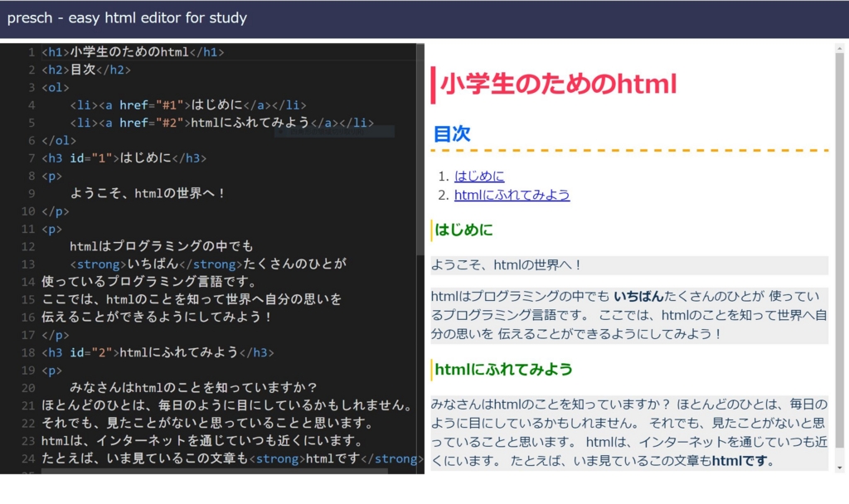Place cursor in code line 2 with <h2>目次</h2>
Viewport: 849px width, 504px height.
coord(86,70)
